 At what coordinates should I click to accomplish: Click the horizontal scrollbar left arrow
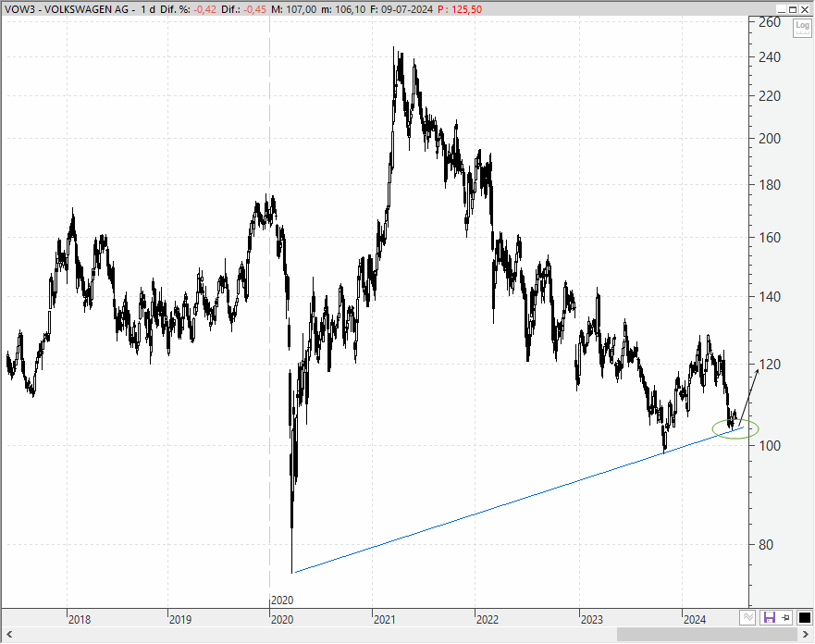click(9, 635)
